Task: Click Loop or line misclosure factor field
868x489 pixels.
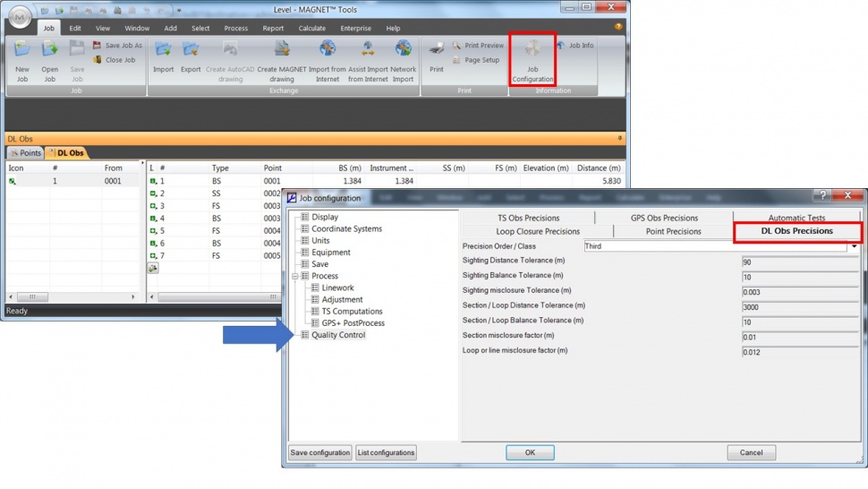Action: pos(801,352)
